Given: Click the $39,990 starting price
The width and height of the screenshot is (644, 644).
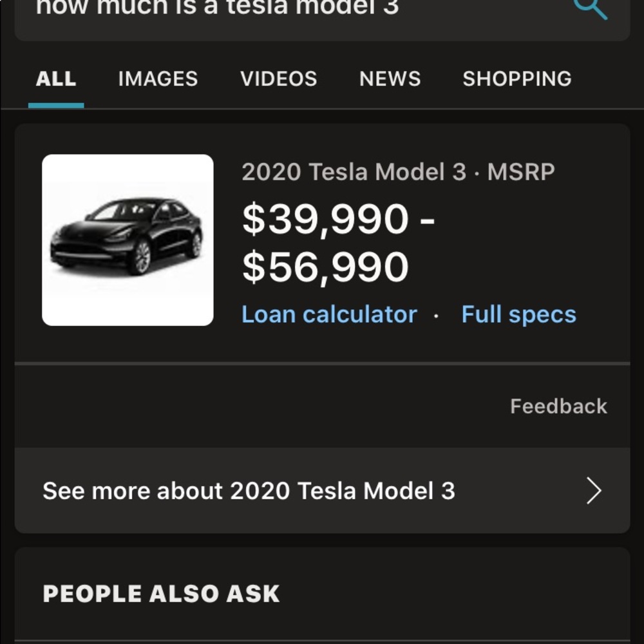Looking at the screenshot, I should tap(325, 219).
